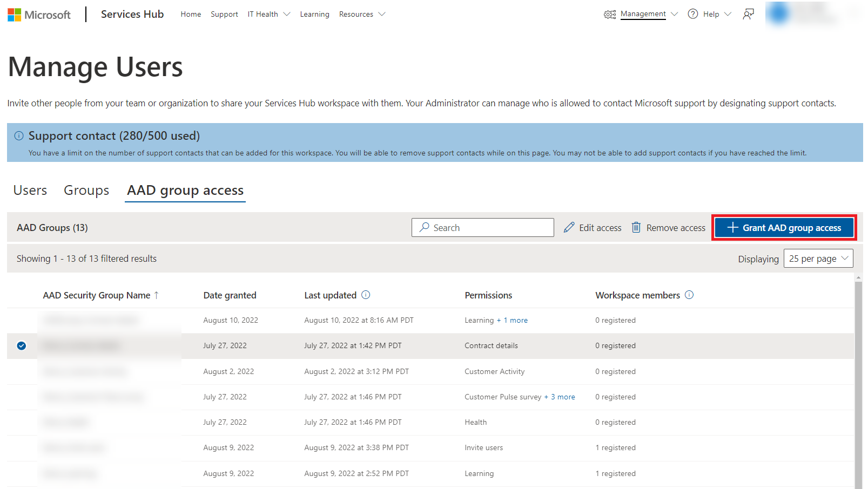Click 'August 10, 2022 at 8:16 AM PDT' cell

tap(359, 320)
